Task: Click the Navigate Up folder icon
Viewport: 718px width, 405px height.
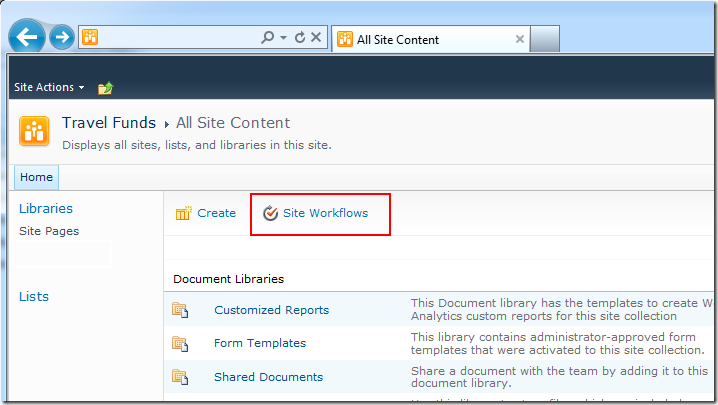Action: (105, 88)
